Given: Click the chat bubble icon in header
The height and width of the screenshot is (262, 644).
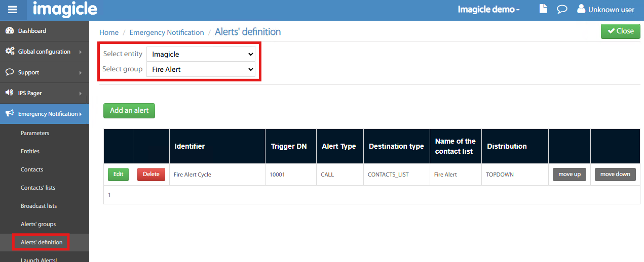Looking at the screenshot, I should pyautogui.click(x=561, y=9).
